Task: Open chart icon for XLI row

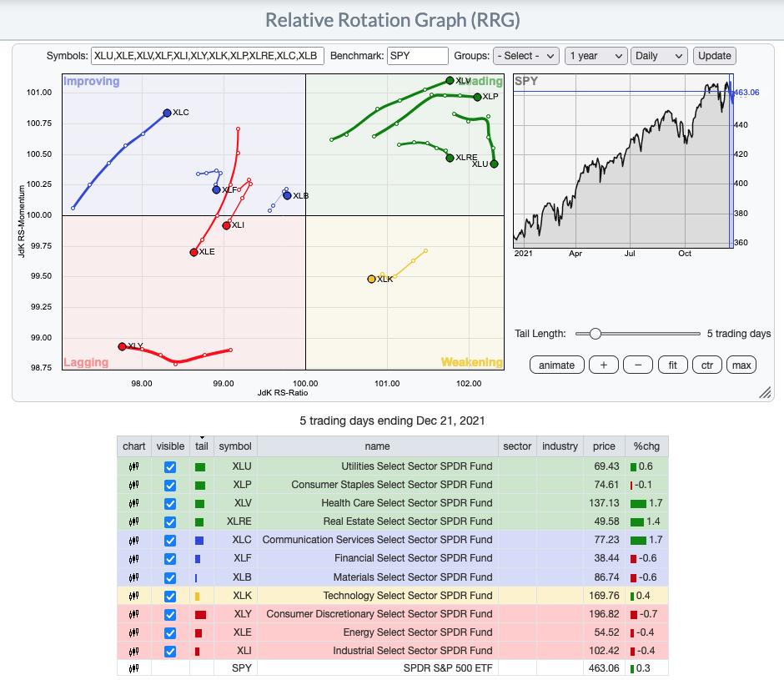Action: point(133,652)
